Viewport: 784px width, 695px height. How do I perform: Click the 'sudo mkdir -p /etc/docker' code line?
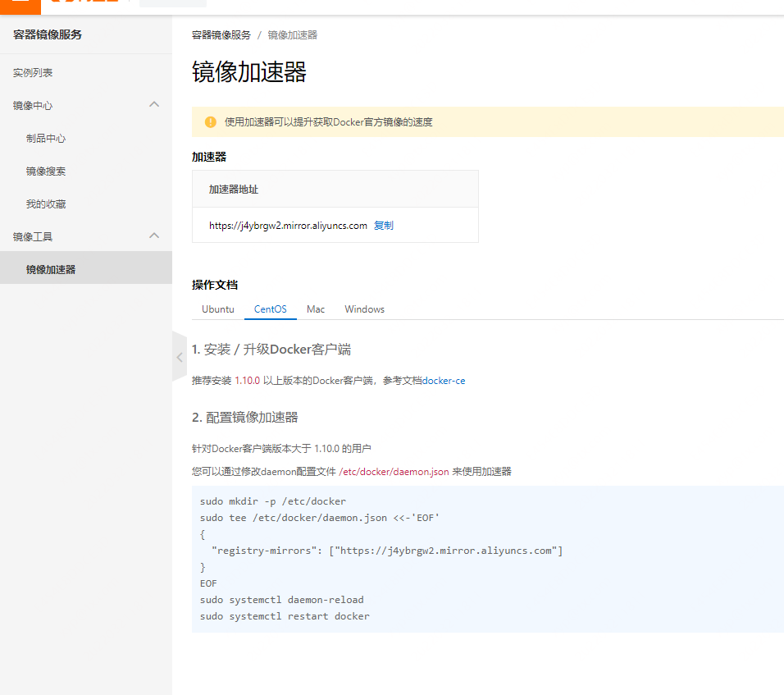click(x=273, y=501)
